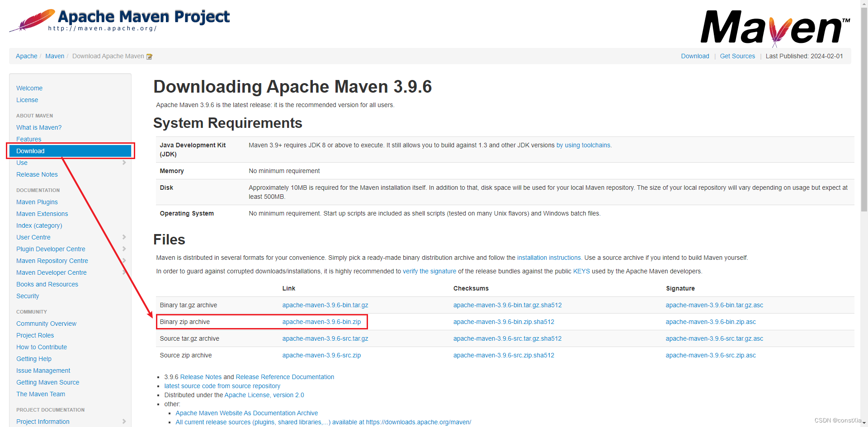868x427 pixels.
Task: Open the KEYS link
Action: [581, 271]
